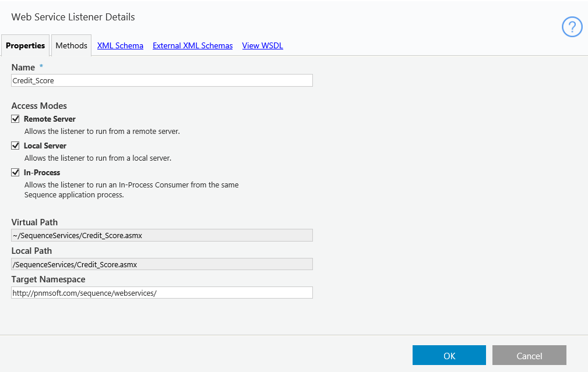Edit the Target Namespace URL field
The width and height of the screenshot is (588, 372).
[x=162, y=293]
